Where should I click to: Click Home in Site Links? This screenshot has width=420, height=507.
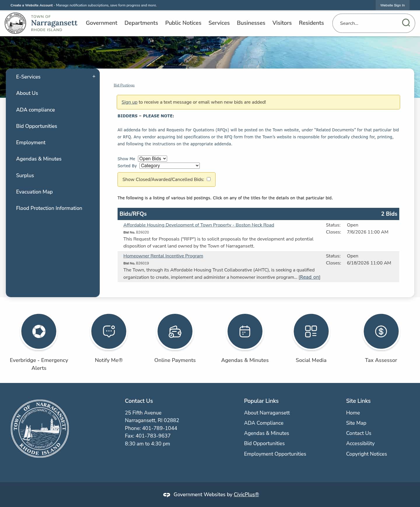353,413
